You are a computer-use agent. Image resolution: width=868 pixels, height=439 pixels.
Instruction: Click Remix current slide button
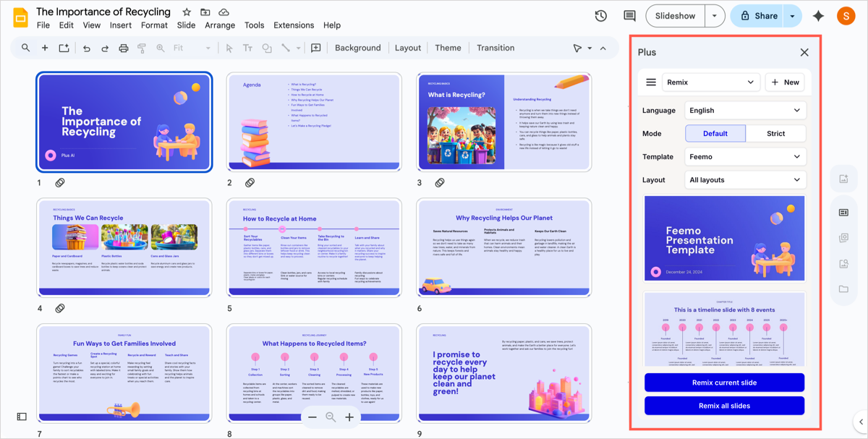tap(724, 383)
